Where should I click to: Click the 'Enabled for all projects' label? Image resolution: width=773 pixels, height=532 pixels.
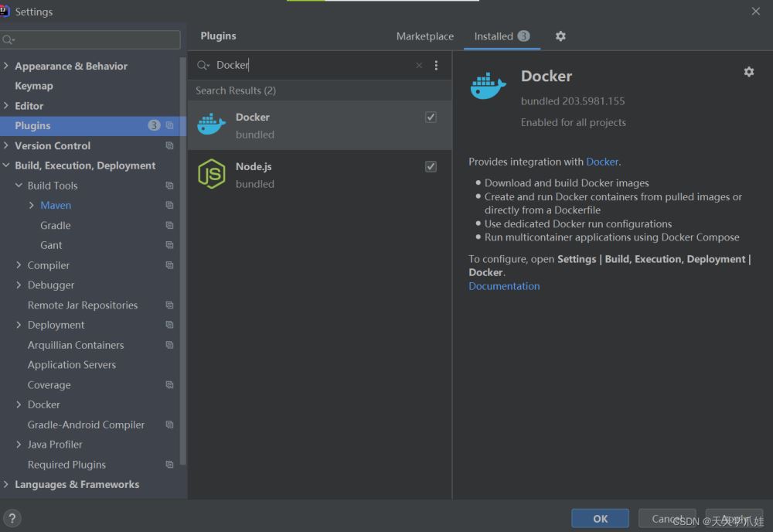(574, 122)
